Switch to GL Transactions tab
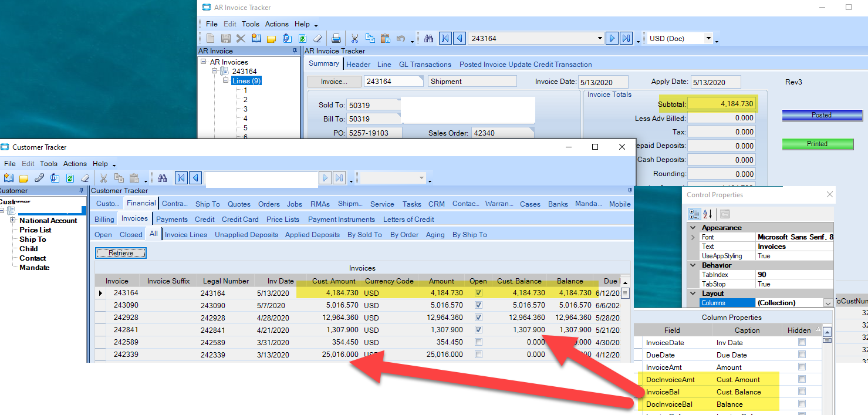868x415 pixels. point(424,65)
